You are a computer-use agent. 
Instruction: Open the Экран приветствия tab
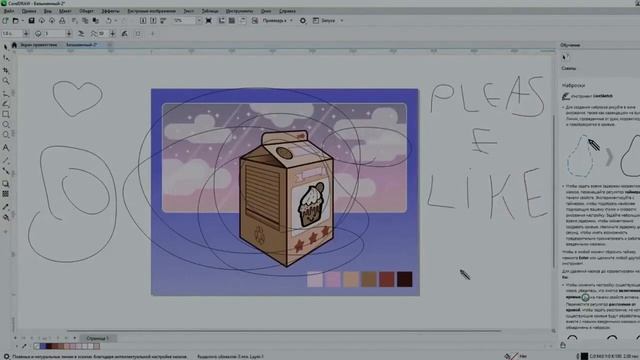click(x=39, y=45)
